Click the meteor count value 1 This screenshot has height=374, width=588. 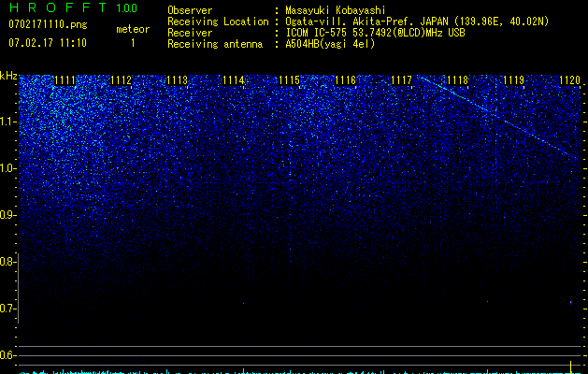point(133,43)
